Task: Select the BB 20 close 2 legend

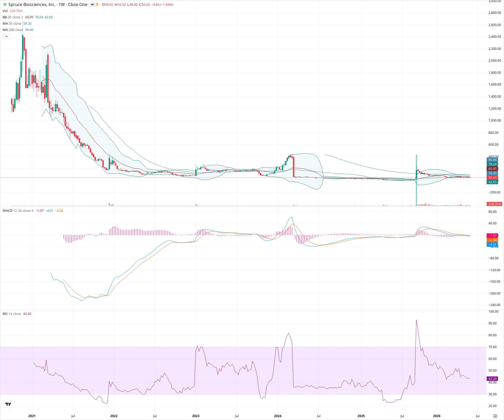Action: click(x=13, y=17)
